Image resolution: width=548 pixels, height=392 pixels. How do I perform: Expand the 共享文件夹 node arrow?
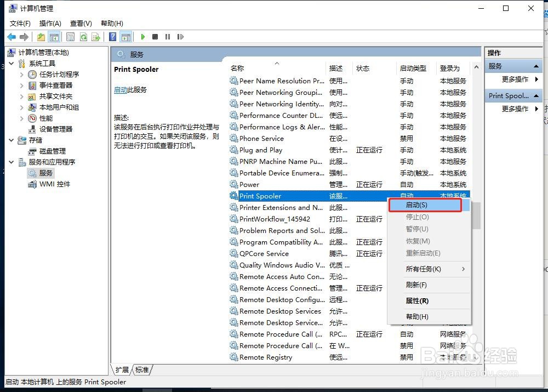coord(22,96)
